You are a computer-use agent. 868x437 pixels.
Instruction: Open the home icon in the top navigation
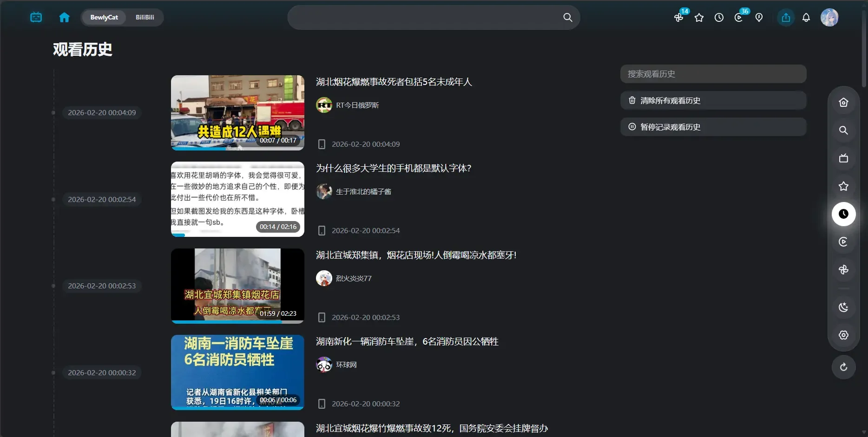pos(64,17)
